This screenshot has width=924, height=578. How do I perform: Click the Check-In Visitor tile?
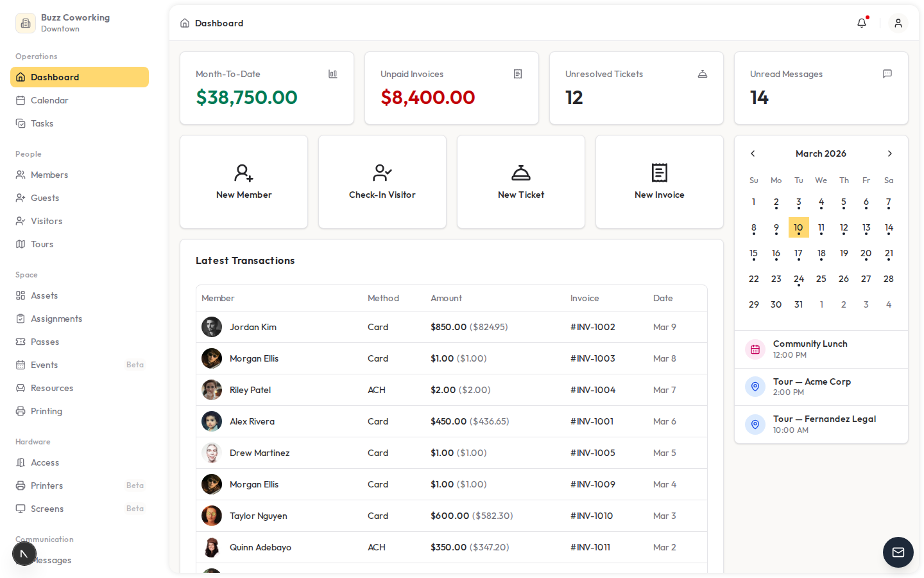click(382, 182)
